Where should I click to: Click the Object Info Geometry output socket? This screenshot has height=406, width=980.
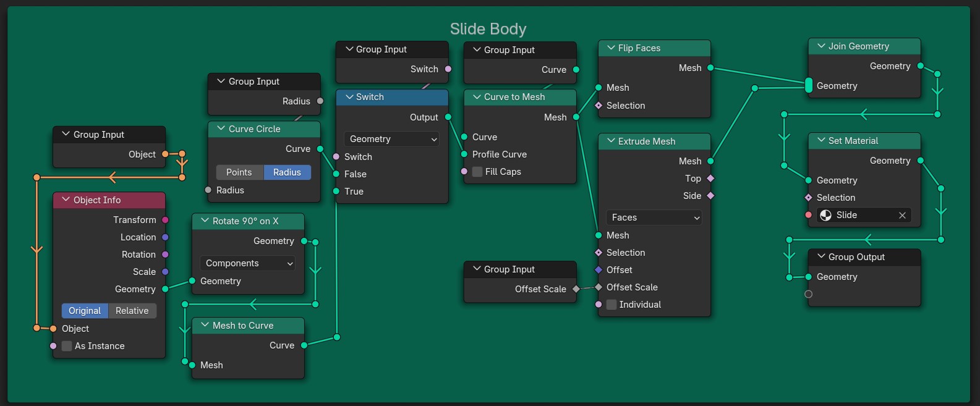[165, 289]
